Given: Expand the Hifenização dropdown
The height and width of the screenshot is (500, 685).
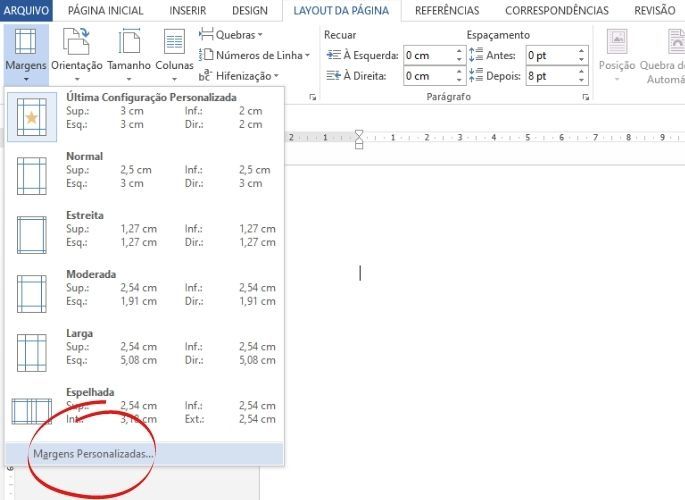Looking at the screenshot, I should click(x=240, y=76).
